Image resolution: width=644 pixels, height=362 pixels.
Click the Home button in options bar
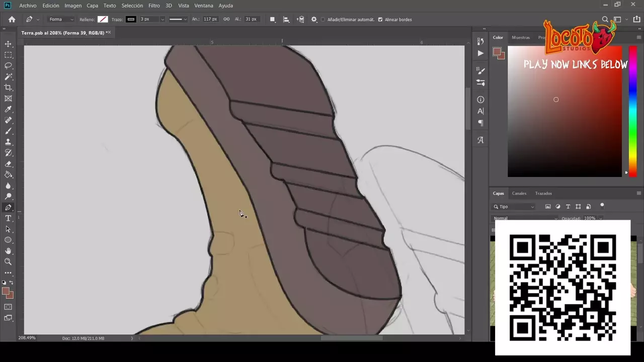(12, 20)
